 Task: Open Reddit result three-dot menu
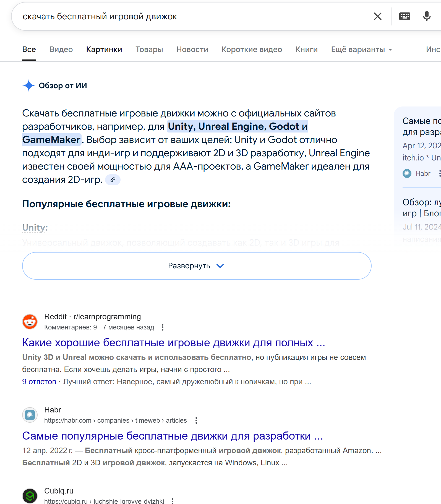pos(163,327)
